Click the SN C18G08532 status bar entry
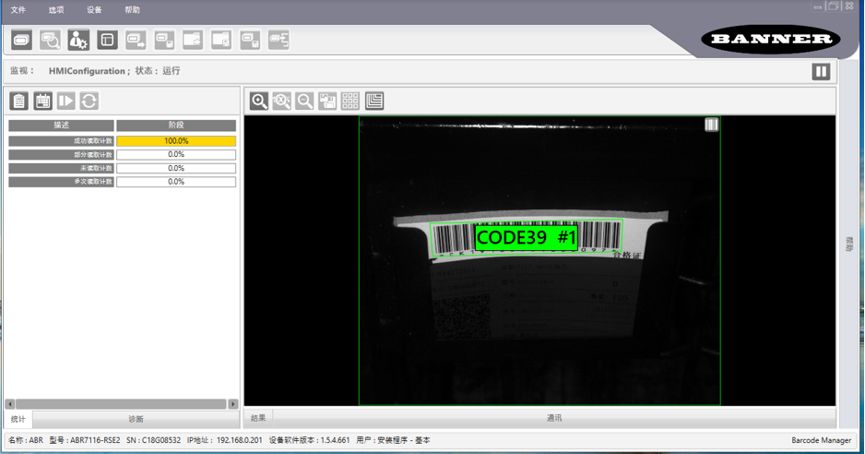This screenshot has width=865, height=454. [x=153, y=440]
